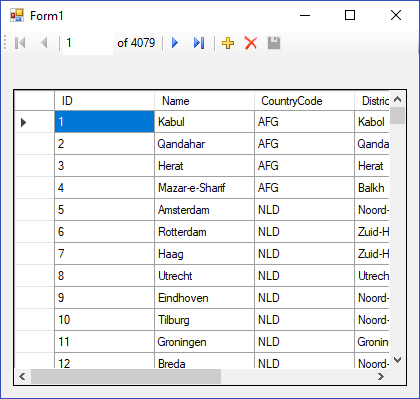Sort by the Name column header
420x399 pixels.
point(204,101)
